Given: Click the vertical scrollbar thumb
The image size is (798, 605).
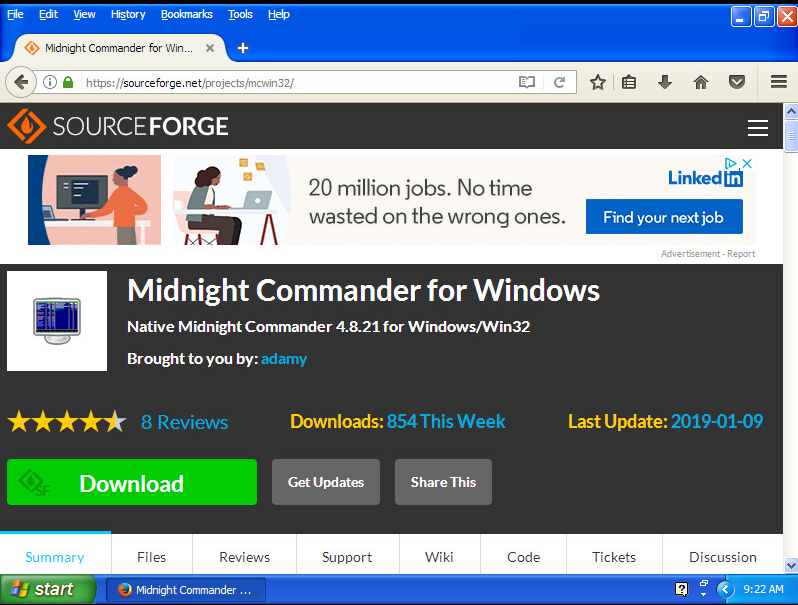Looking at the screenshot, I should [x=791, y=136].
